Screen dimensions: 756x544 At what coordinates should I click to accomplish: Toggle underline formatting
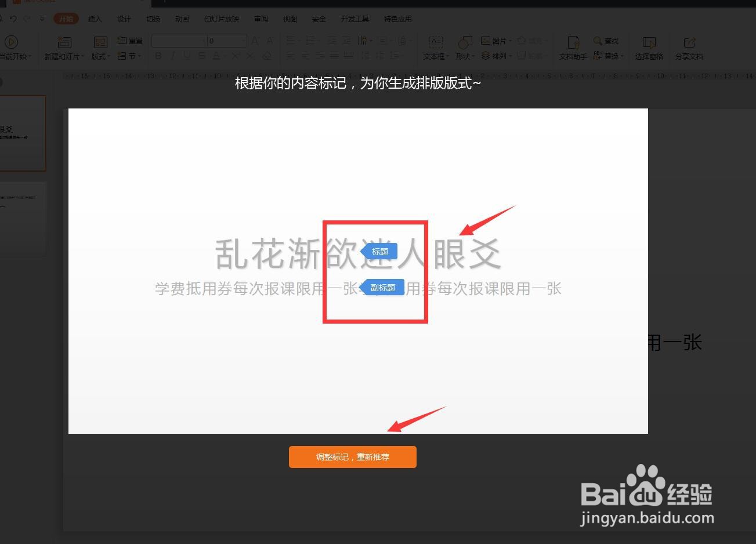click(186, 56)
